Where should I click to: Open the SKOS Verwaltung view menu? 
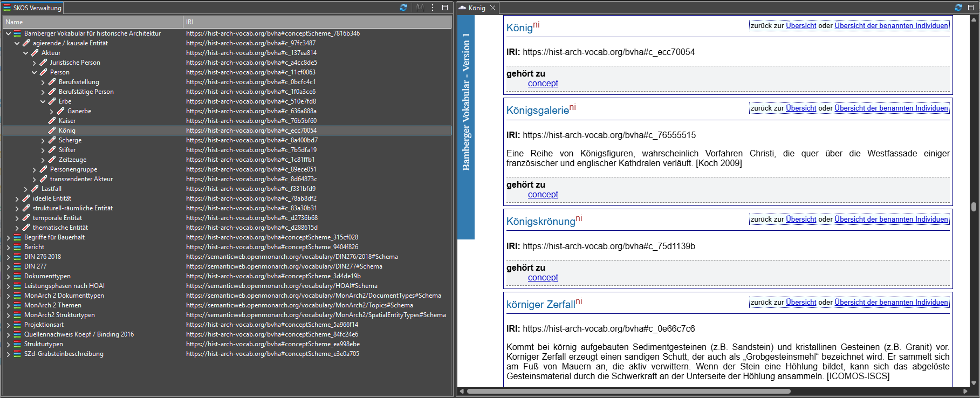coord(433,8)
